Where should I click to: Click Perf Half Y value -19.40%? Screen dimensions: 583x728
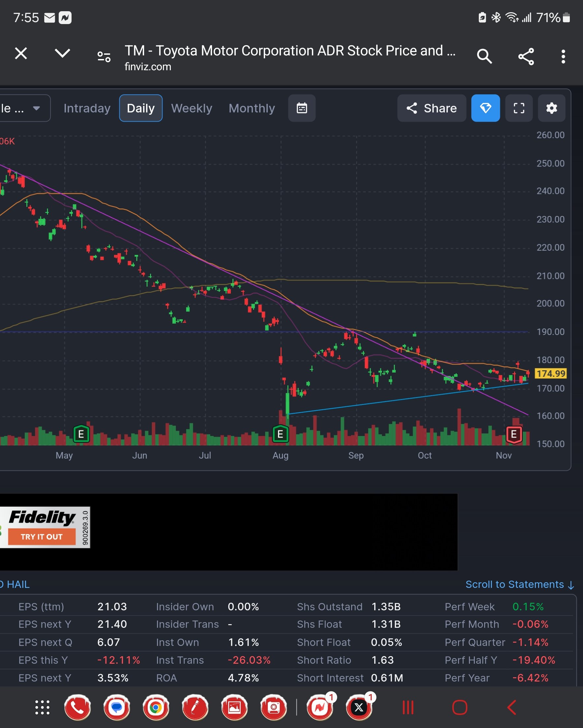[534, 660]
